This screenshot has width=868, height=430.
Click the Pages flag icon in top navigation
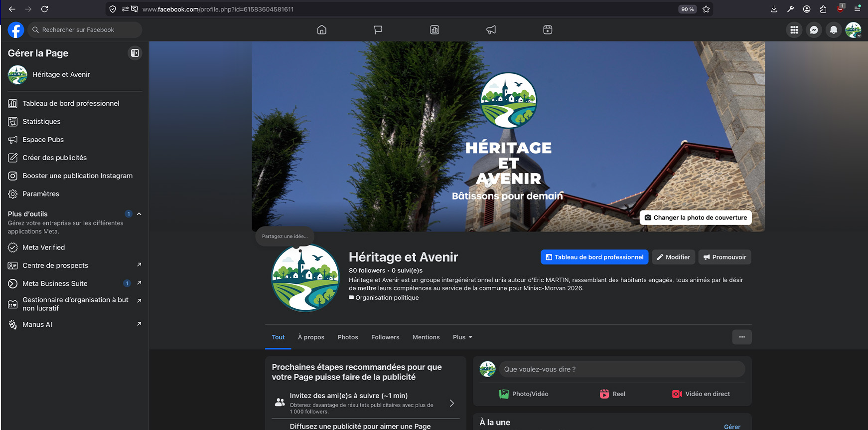[x=378, y=30]
